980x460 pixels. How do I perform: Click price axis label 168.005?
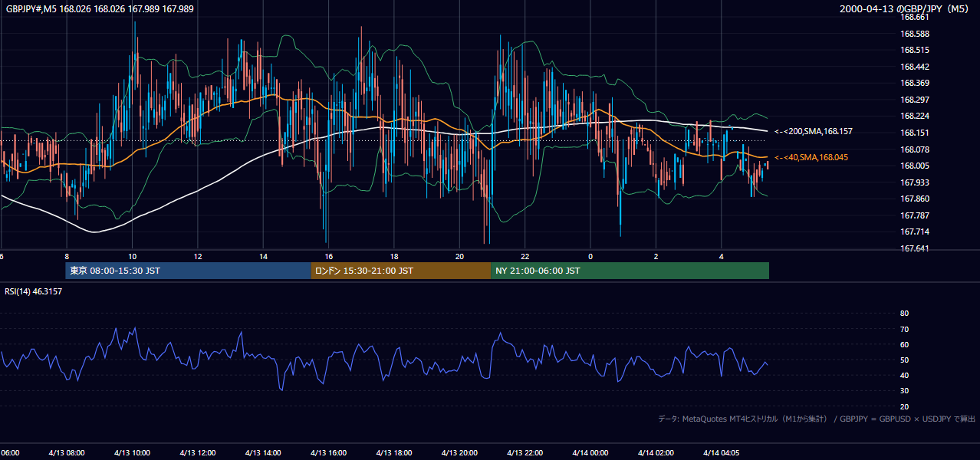click(x=914, y=166)
